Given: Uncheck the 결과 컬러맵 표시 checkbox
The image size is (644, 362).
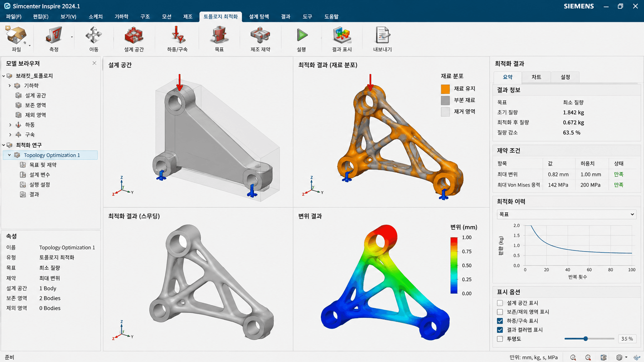Looking at the screenshot, I should click(500, 330).
